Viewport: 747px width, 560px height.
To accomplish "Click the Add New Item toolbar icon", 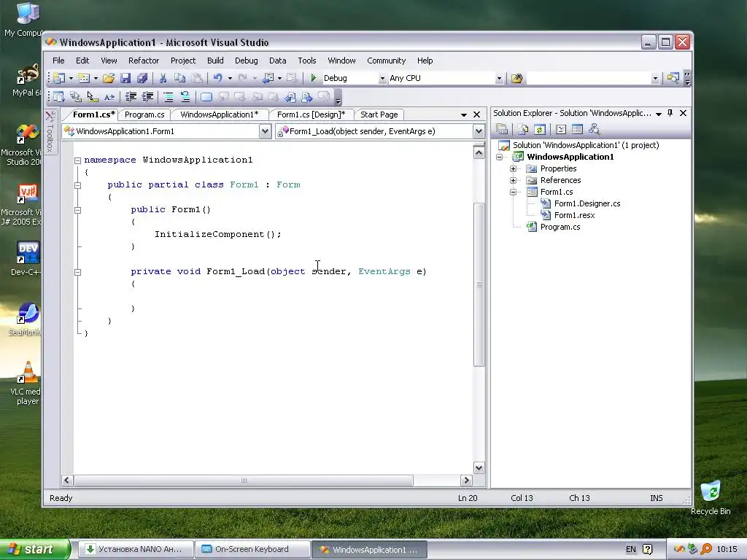I will coord(84,78).
